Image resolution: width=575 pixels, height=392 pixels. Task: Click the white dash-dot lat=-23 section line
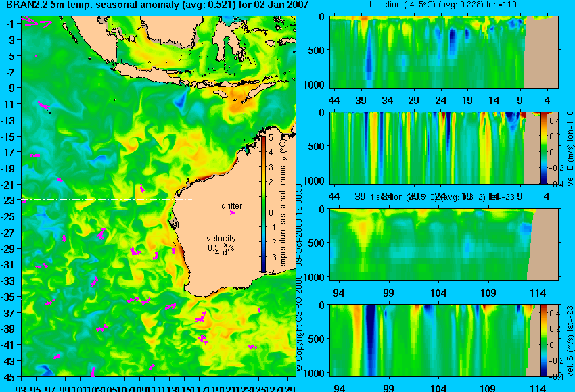tap(107, 199)
